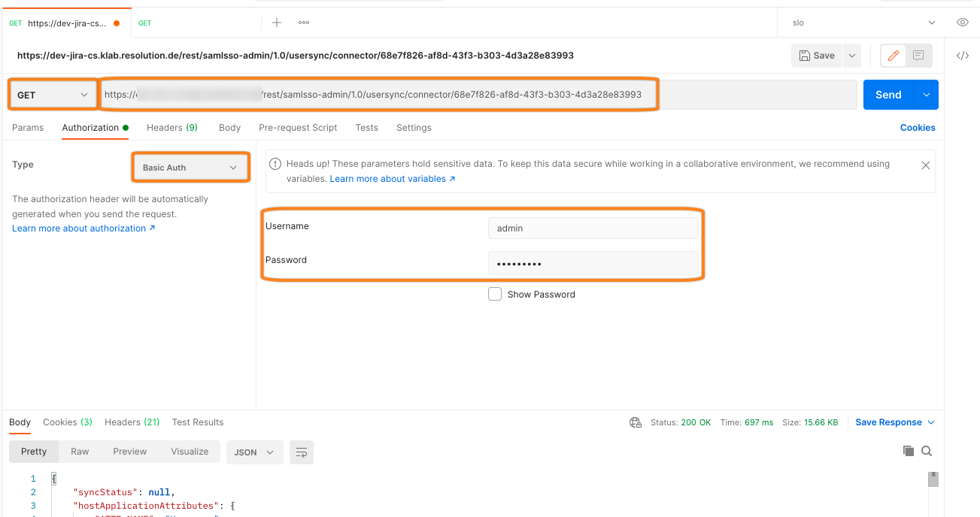This screenshot has width=980, height=517.
Task: Dismiss the Heads up warning banner
Action: (x=926, y=165)
